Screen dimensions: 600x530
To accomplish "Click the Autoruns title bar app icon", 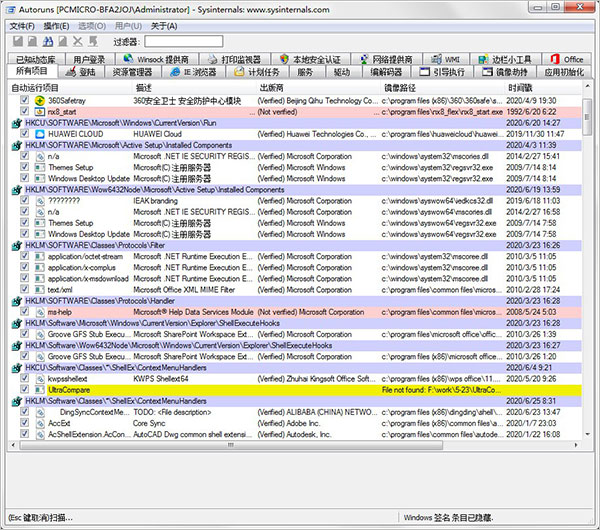I will click(x=11, y=10).
